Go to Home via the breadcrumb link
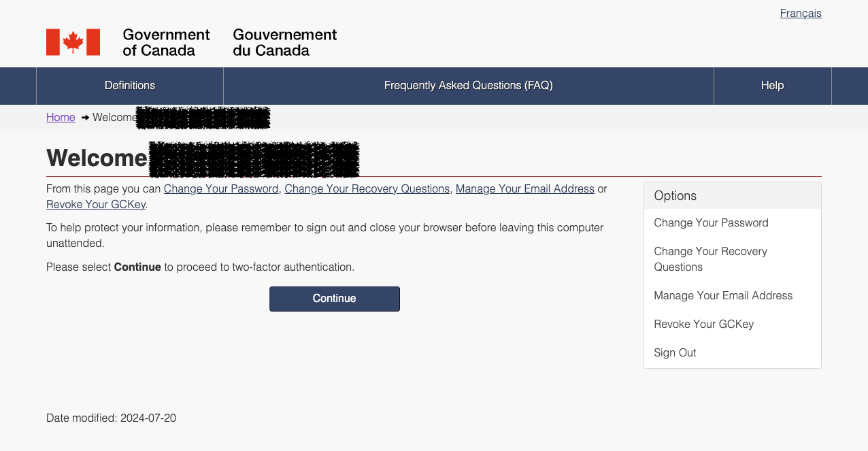 (x=61, y=118)
